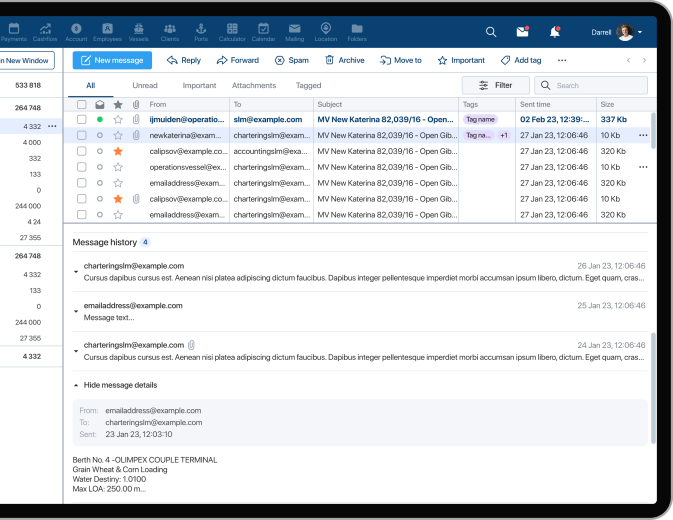Open the Clients icon
673x520 pixels.
pyautogui.click(x=170, y=29)
